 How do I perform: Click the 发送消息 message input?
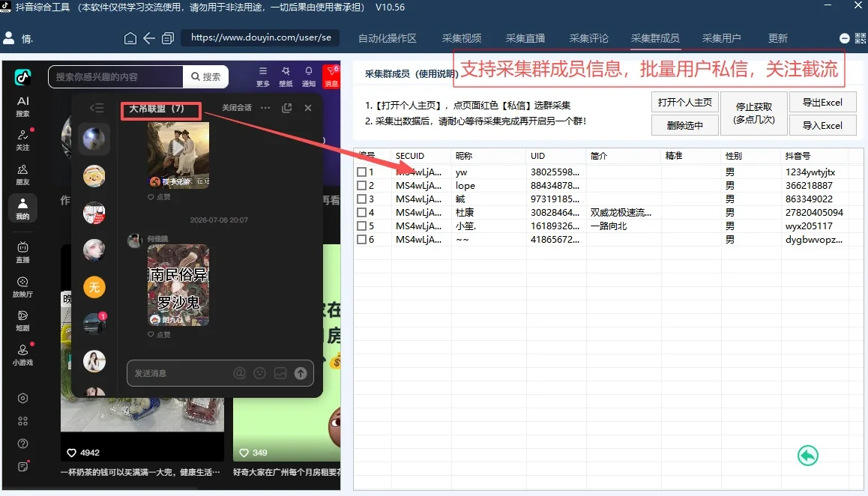click(181, 373)
